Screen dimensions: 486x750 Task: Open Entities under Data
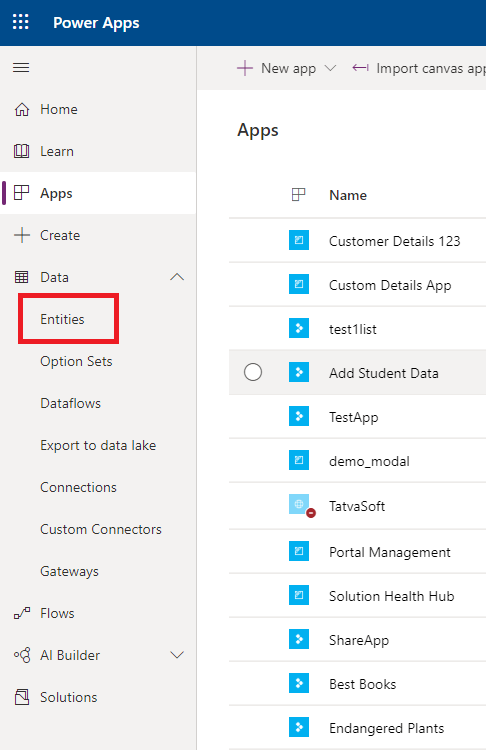[62, 319]
